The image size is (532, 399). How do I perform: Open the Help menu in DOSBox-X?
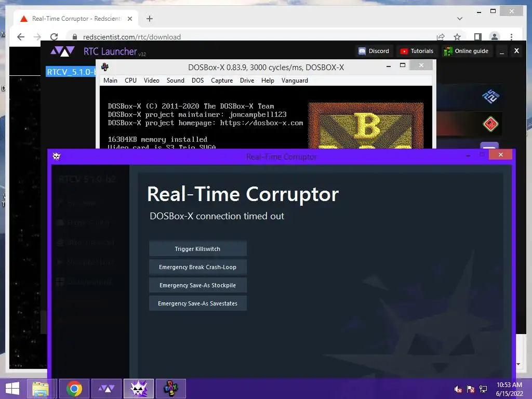[268, 81]
